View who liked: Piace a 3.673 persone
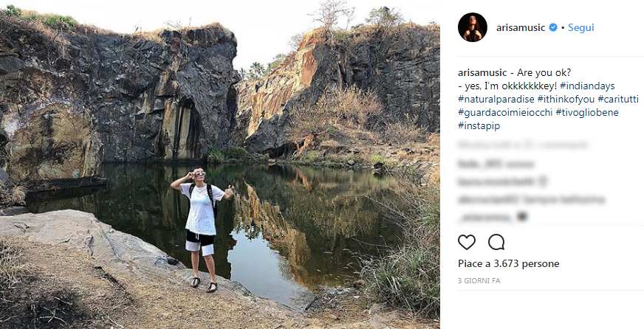644x329 pixels. pos(509,263)
